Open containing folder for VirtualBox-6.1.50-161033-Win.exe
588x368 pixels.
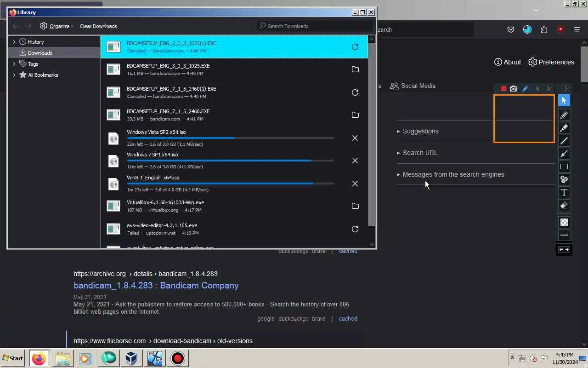point(355,206)
